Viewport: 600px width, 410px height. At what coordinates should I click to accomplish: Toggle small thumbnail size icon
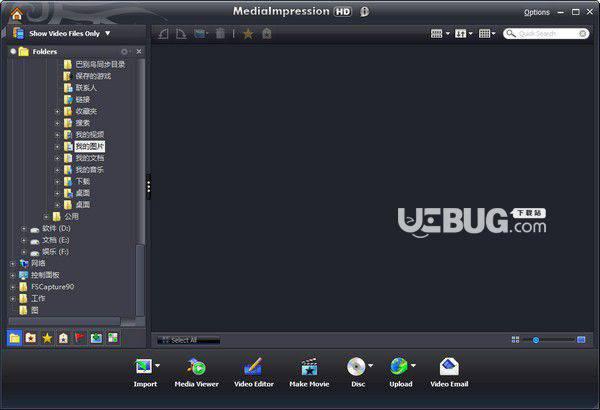515,340
